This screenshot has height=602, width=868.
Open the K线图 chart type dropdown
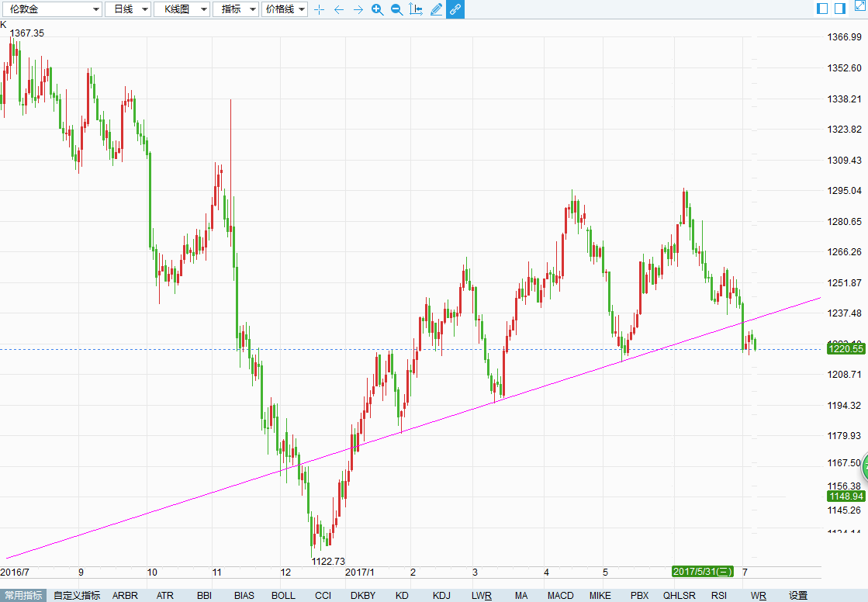coord(182,9)
